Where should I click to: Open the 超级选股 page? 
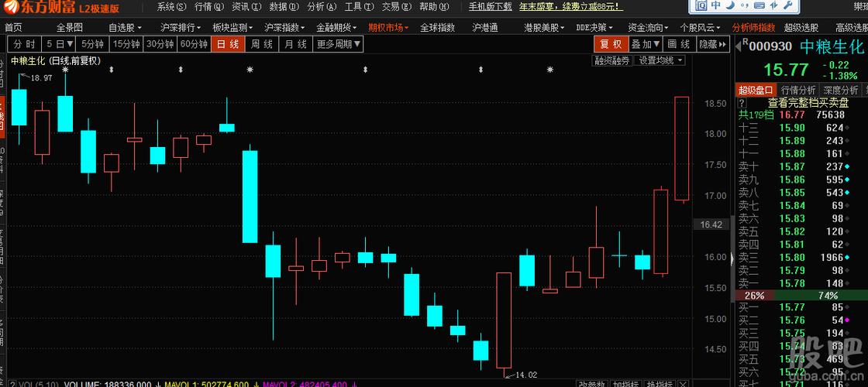tap(801, 28)
